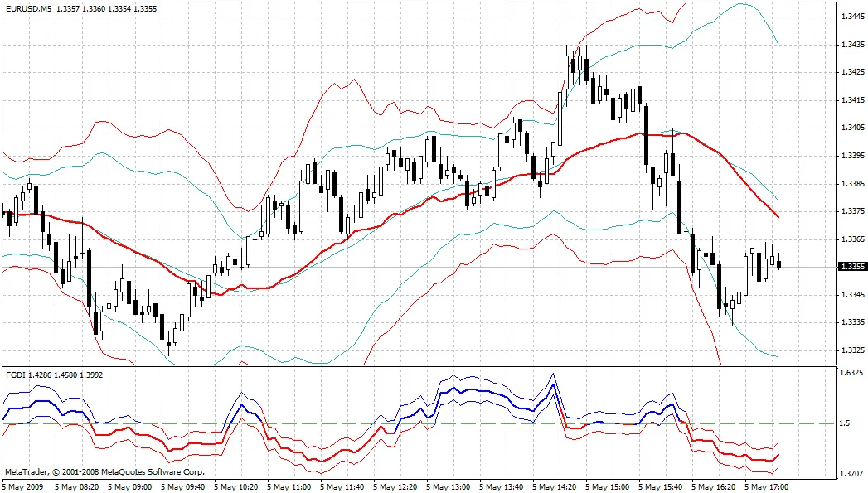Select the 1.5 level label in FGDI pane
Image resolution: width=868 pixels, height=493 pixels.
point(846,424)
